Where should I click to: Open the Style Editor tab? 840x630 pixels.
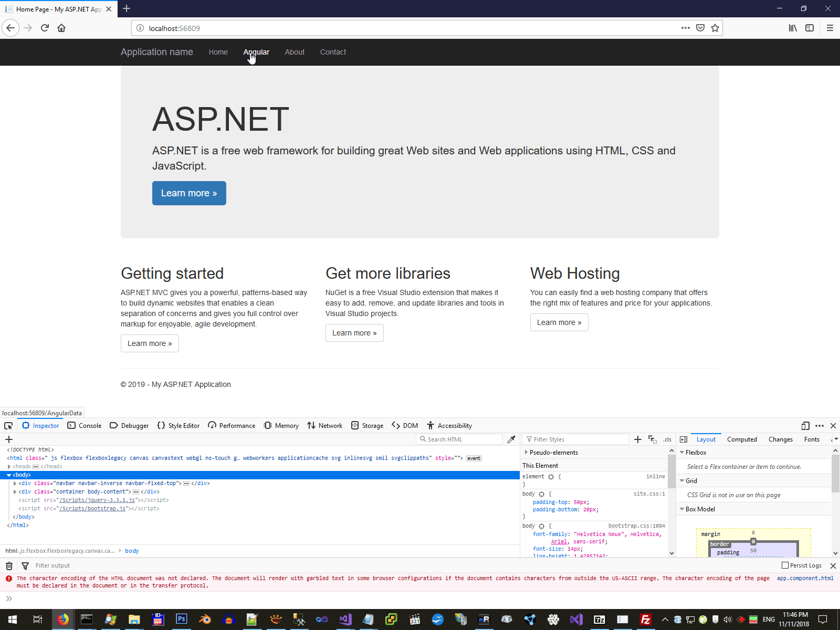tap(178, 426)
